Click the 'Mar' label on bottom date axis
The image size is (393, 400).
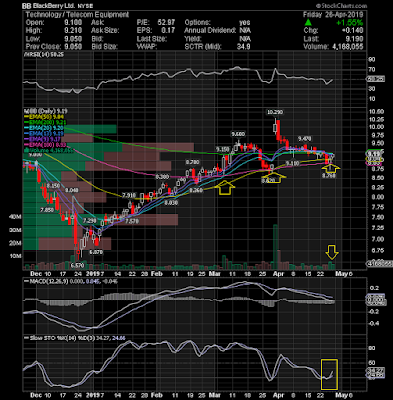[214, 395]
